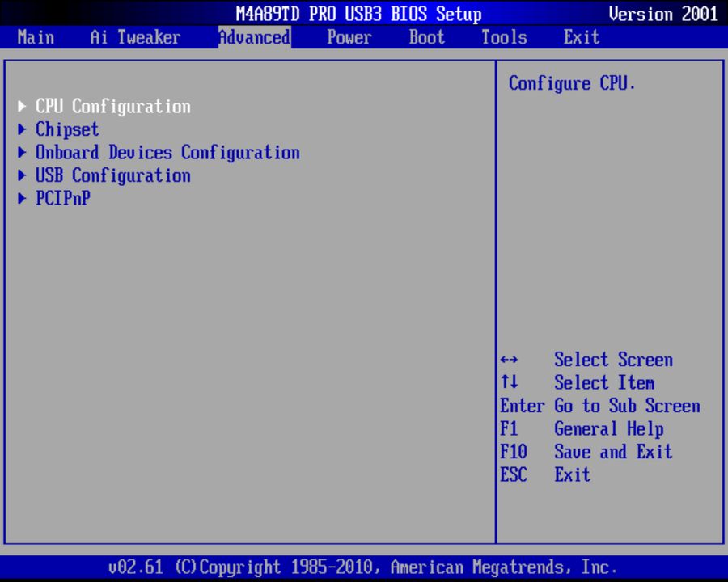Click the arrow icon beside Chipset

[21, 129]
